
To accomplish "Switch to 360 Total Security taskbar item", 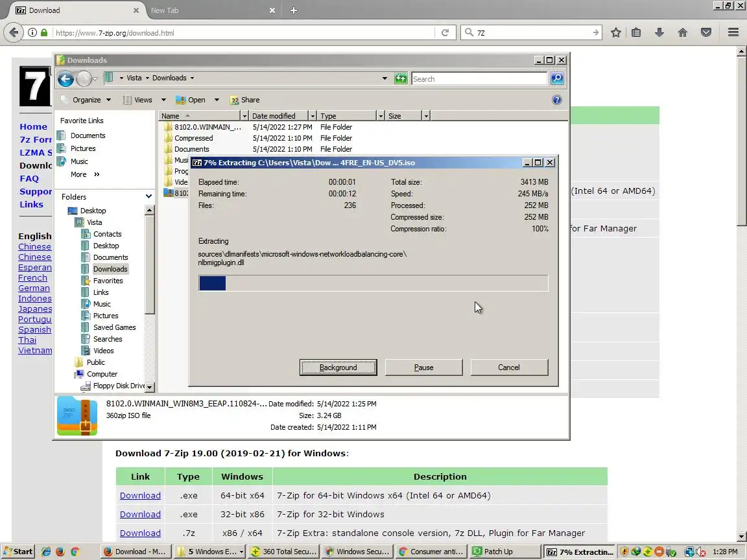I will [x=284, y=552].
